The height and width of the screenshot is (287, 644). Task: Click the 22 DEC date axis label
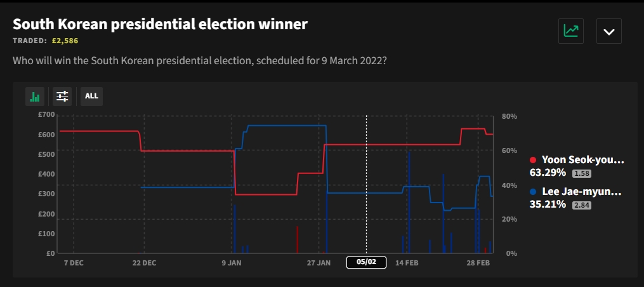click(x=144, y=262)
